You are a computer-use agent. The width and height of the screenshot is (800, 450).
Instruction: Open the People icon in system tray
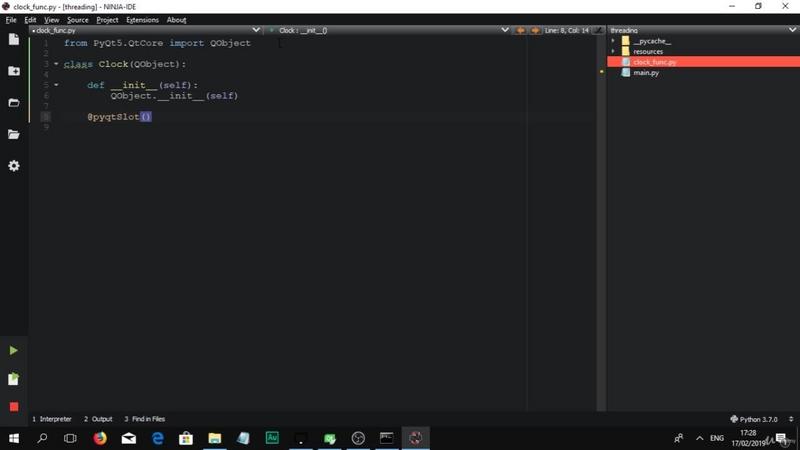point(679,438)
